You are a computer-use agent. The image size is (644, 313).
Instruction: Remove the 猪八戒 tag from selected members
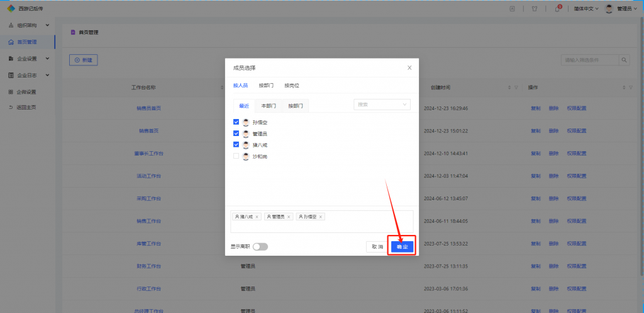click(x=257, y=217)
